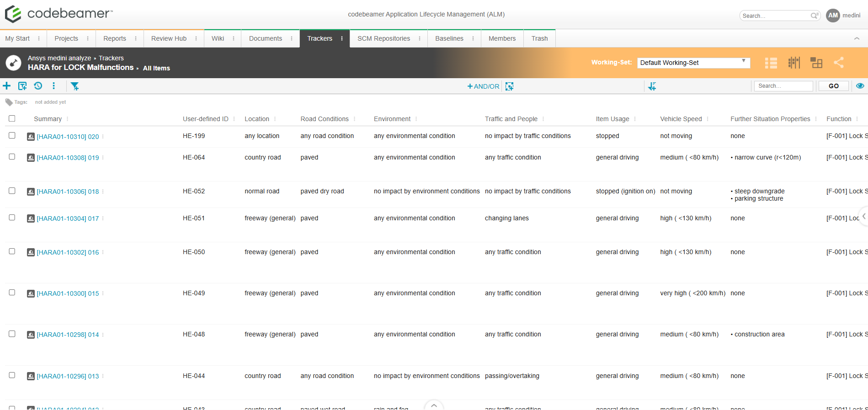Tick the select-all checkbox in table header
The height and width of the screenshot is (410, 868).
(12, 118)
